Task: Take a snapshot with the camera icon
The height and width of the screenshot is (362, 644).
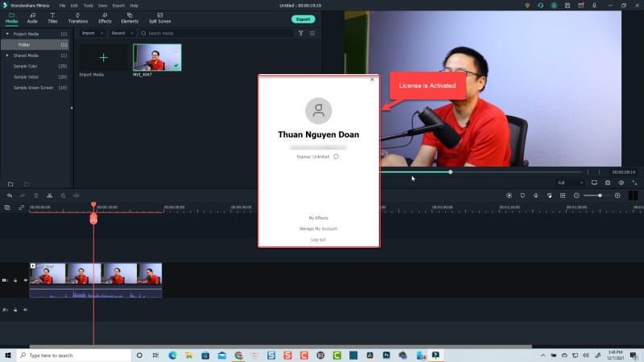Action: (608, 183)
